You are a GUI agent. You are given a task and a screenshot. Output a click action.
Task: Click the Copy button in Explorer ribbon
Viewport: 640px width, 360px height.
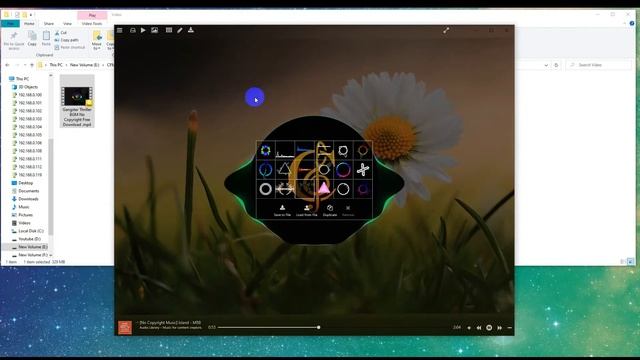[32, 39]
